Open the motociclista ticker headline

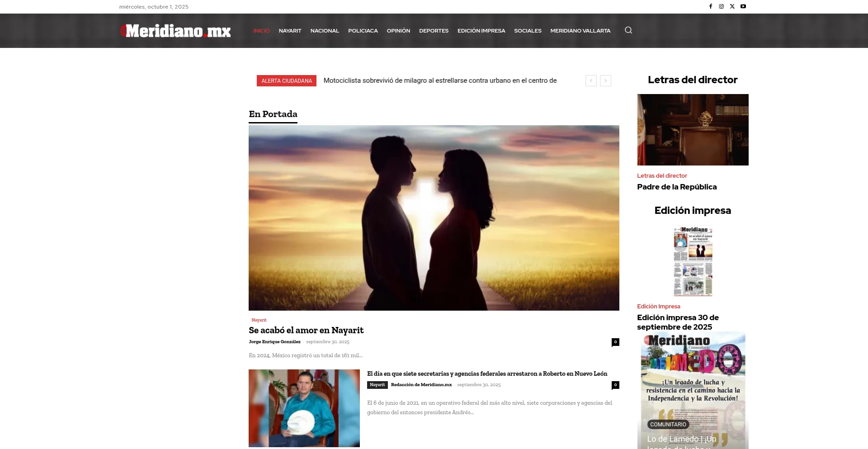tap(440, 80)
